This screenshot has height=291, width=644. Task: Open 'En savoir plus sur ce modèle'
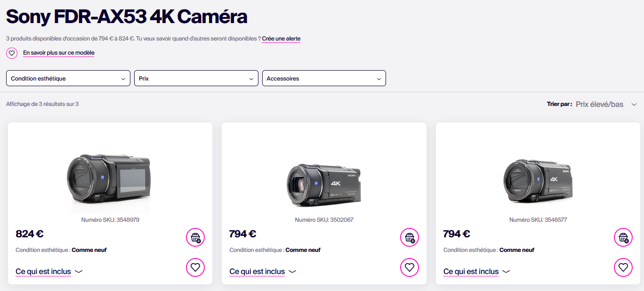pyautogui.click(x=59, y=53)
